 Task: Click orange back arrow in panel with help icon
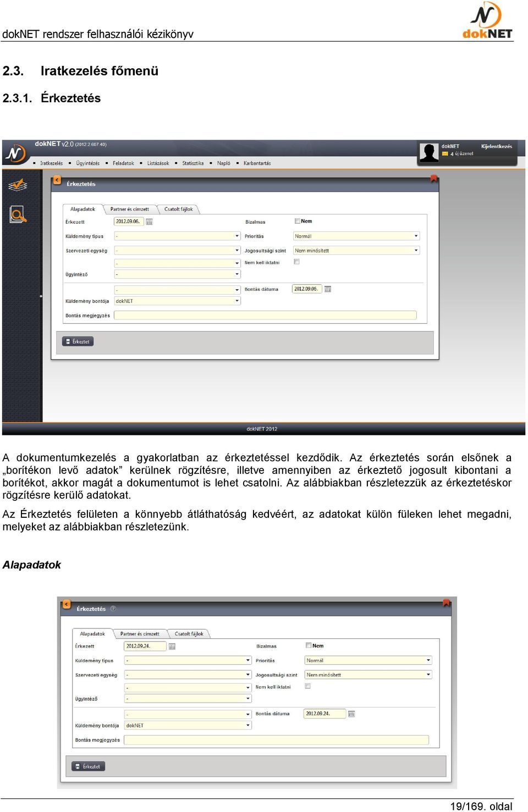coord(67,604)
